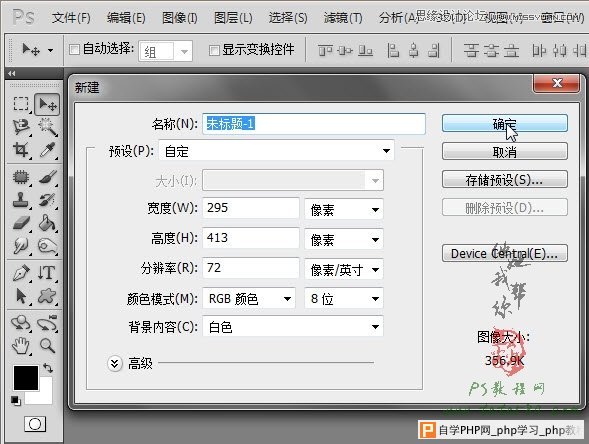Click the white background color swatch
Image resolution: width=589 pixels, height=444 pixels.
[x=44, y=396]
